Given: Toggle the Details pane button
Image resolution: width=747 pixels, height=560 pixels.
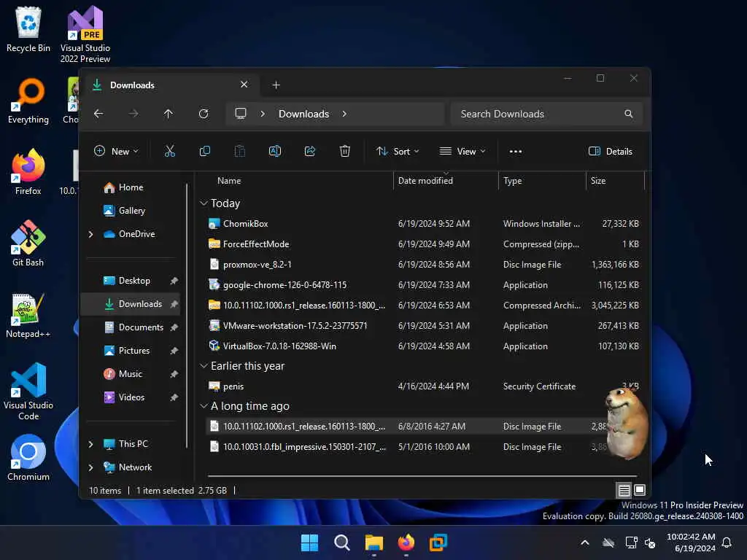Looking at the screenshot, I should [611, 152].
